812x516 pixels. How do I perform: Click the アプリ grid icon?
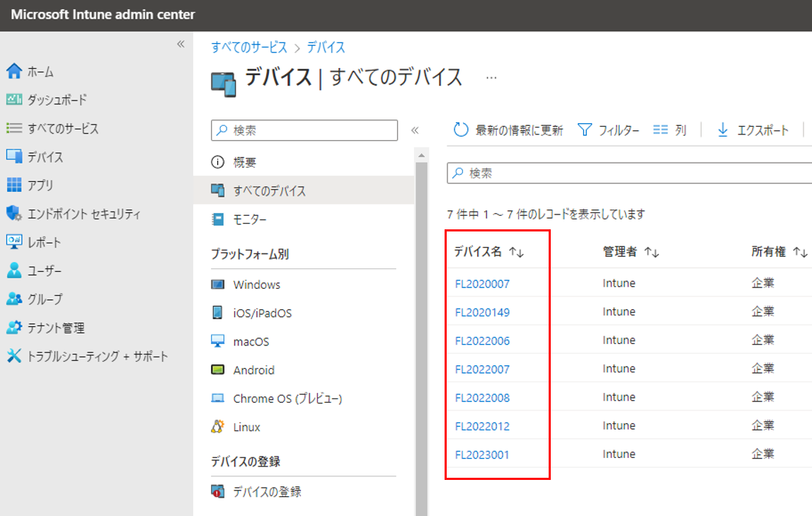(x=14, y=185)
